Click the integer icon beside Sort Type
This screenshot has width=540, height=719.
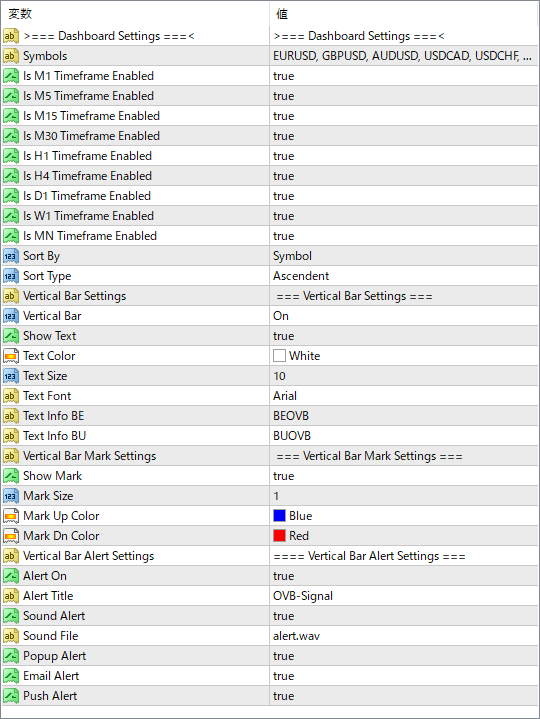coord(11,276)
